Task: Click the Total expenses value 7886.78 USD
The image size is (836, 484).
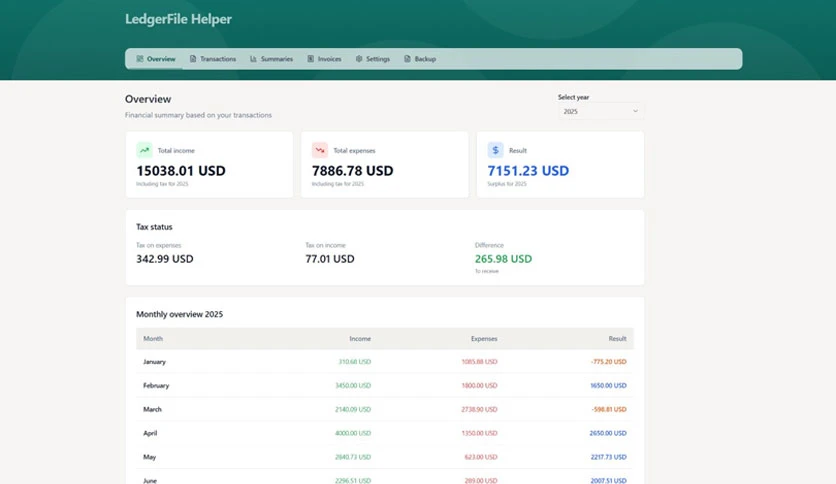Action: [352, 171]
